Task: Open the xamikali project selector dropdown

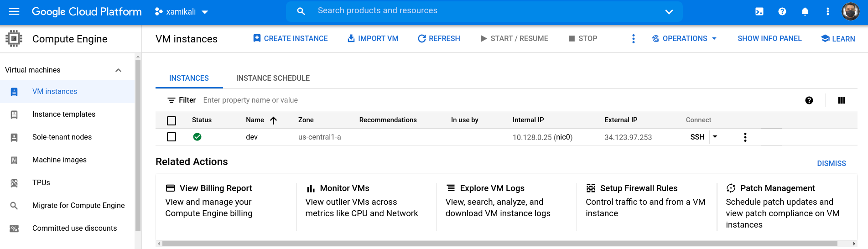Action: click(x=182, y=12)
